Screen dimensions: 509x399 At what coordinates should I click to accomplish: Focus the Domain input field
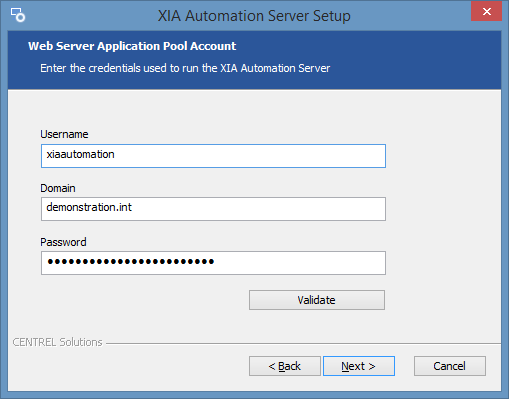point(213,209)
